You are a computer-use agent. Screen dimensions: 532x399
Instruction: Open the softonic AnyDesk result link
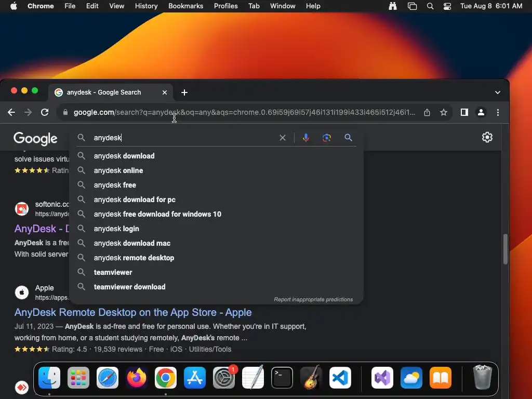(x=42, y=229)
